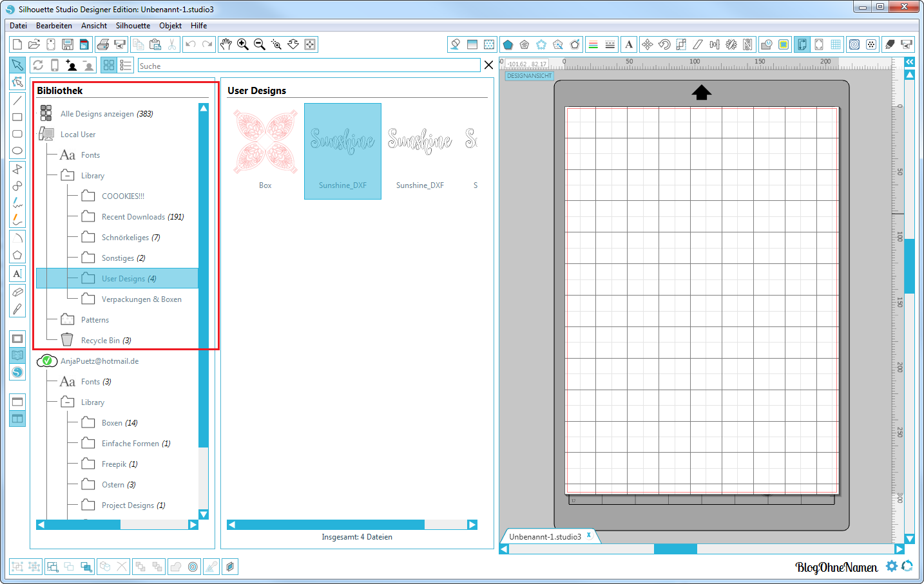Click the Suche search field
The image size is (924, 584).
(x=308, y=66)
